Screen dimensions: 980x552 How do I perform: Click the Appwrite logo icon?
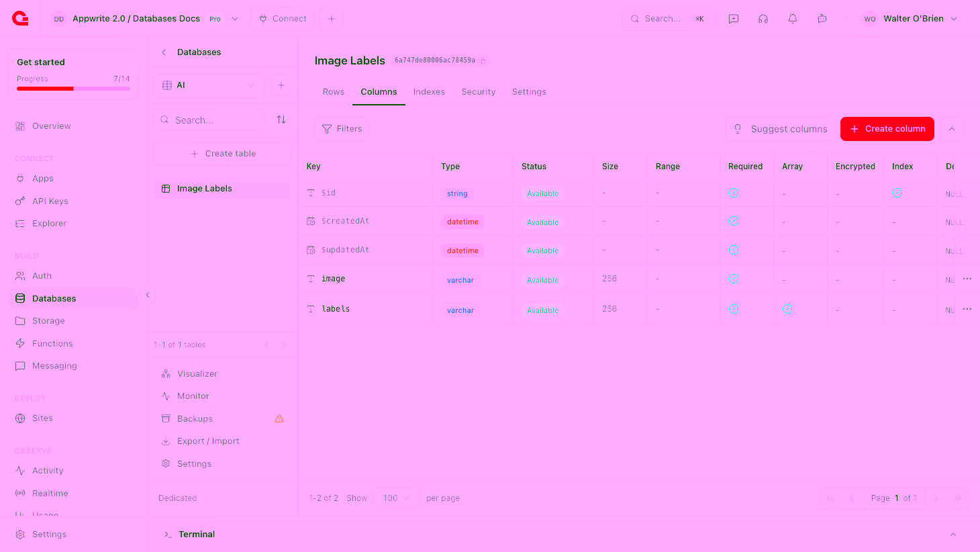[20, 19]
